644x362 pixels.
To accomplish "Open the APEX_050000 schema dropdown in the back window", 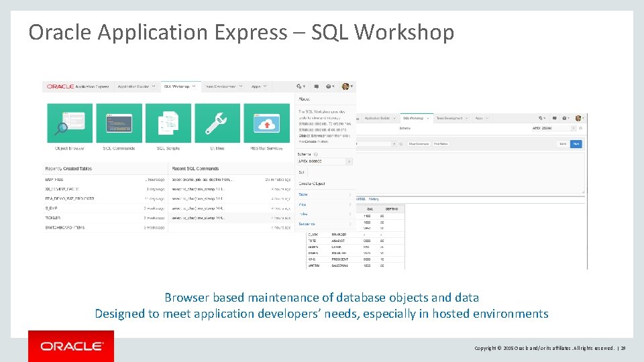I will [x=554, y=129].
